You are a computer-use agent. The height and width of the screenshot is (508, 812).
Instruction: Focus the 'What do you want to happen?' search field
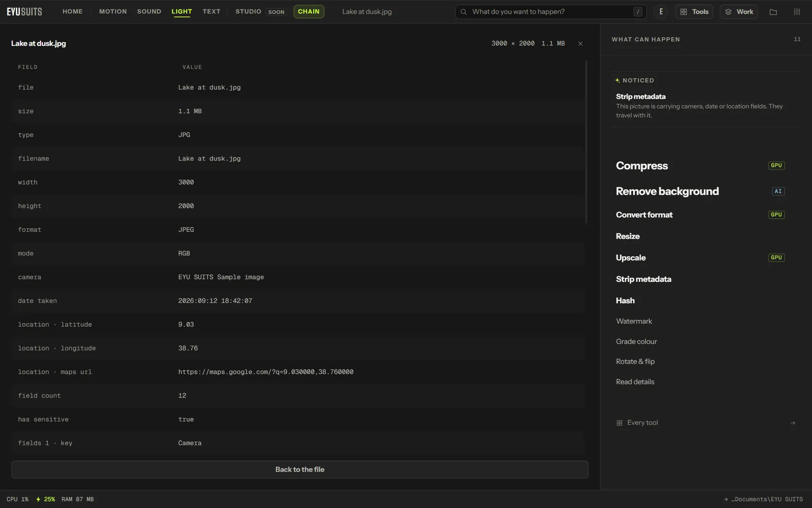pyautogui.click(x=551, y=12)
